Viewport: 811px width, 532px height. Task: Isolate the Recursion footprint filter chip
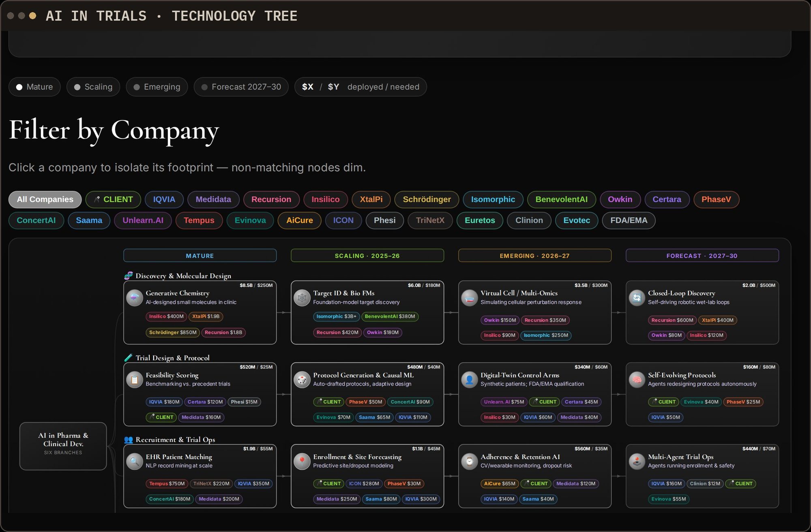pos(271,199)
